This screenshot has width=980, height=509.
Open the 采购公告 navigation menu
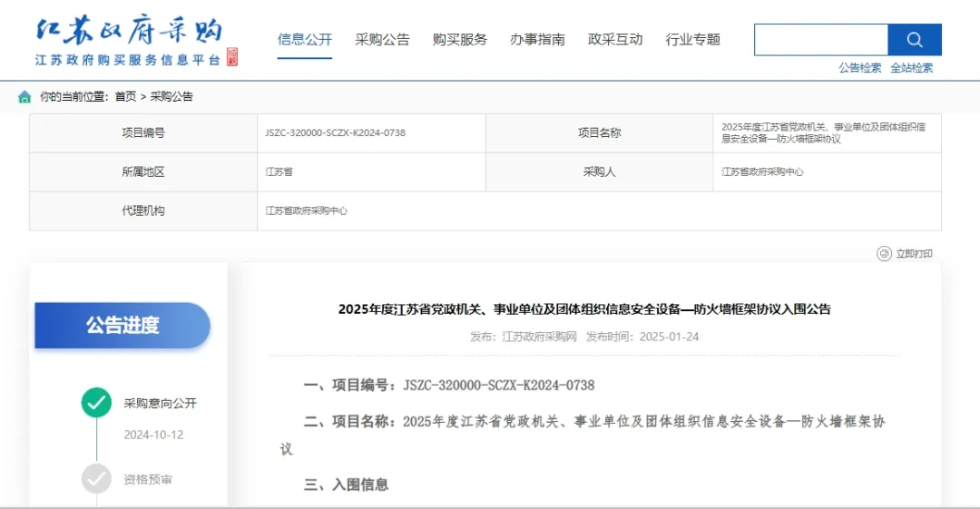tap(382, 40)
